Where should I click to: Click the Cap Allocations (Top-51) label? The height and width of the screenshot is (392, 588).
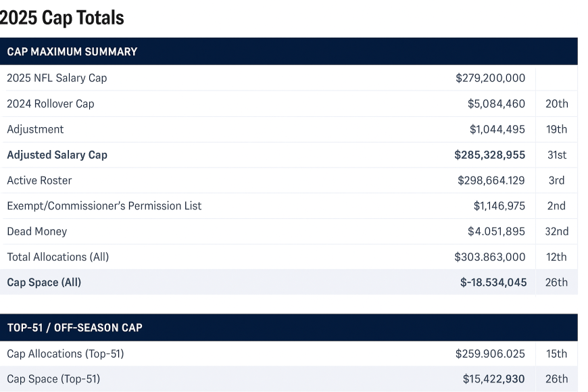66,353
